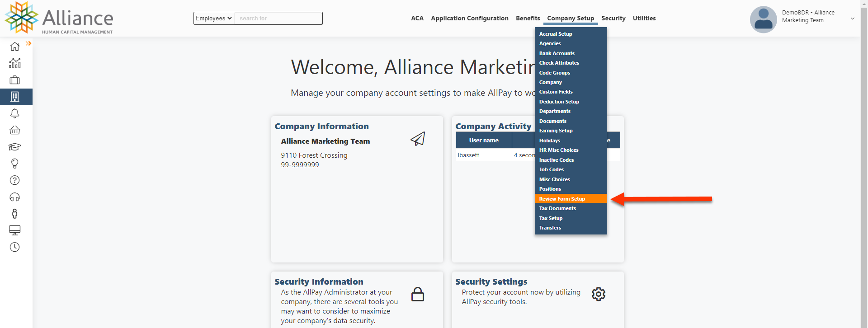Viewport: 868px width, 328px height.
Task: Click the paper plane Company Information icon
Action: coord(418,139)
